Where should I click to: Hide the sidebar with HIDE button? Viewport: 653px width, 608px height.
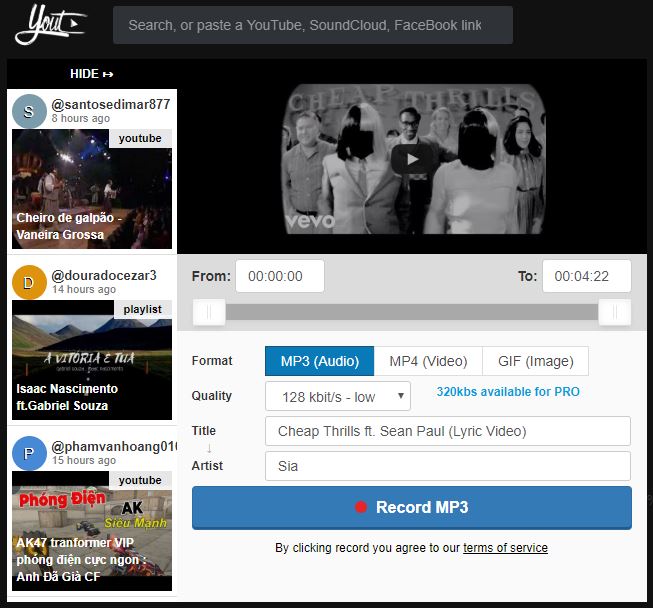pyautogui.click(x=92, y=74)
